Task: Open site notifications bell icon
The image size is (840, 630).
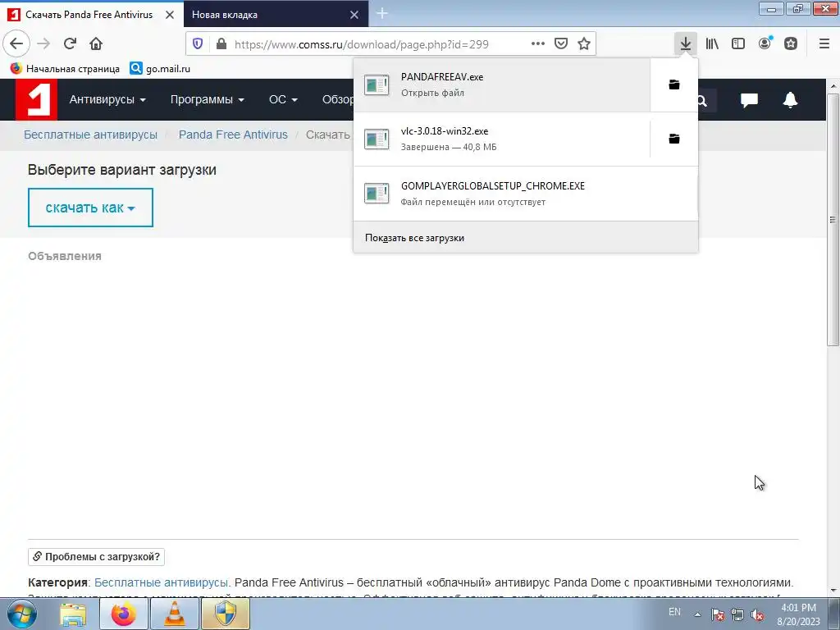Action: click(790, 100)
